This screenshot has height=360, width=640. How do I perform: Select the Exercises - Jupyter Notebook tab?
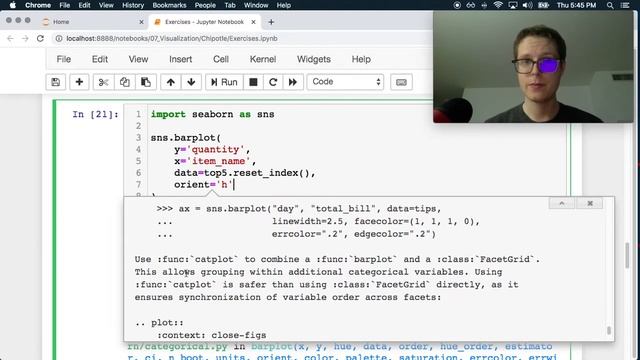[x=204, y=22]
